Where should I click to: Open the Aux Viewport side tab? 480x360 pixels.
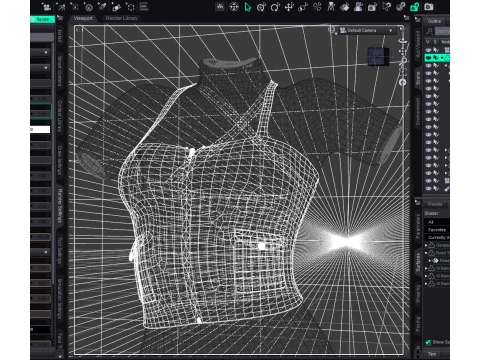pyautogui.click(x=418, y=46)
